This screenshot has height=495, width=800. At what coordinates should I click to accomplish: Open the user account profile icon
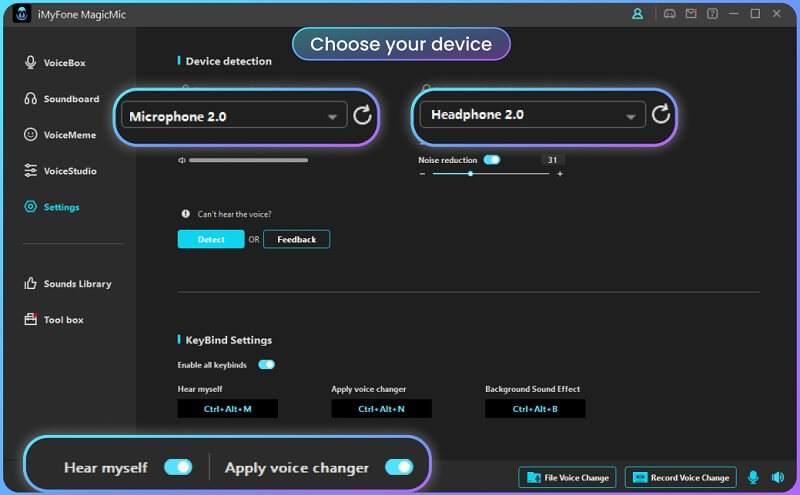[x=637, y=14]
